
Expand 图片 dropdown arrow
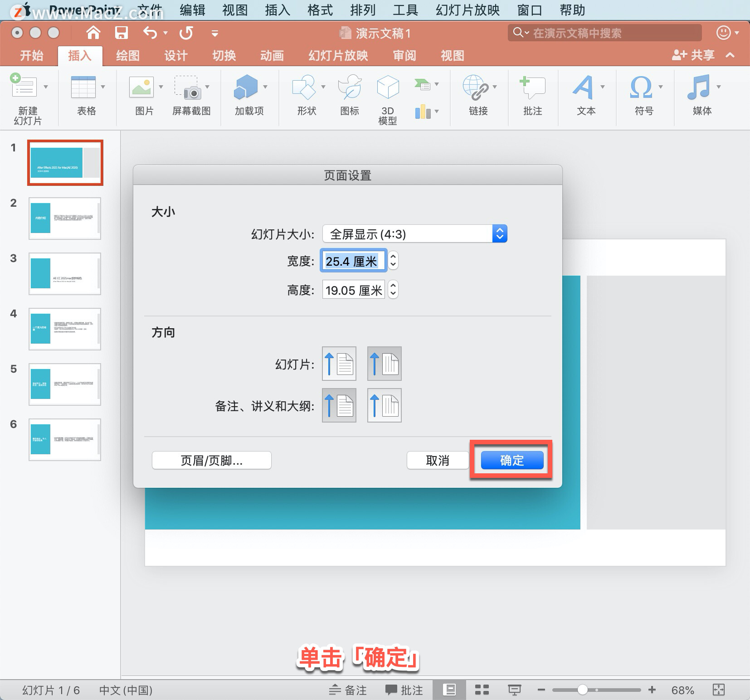tap(161, 86)
